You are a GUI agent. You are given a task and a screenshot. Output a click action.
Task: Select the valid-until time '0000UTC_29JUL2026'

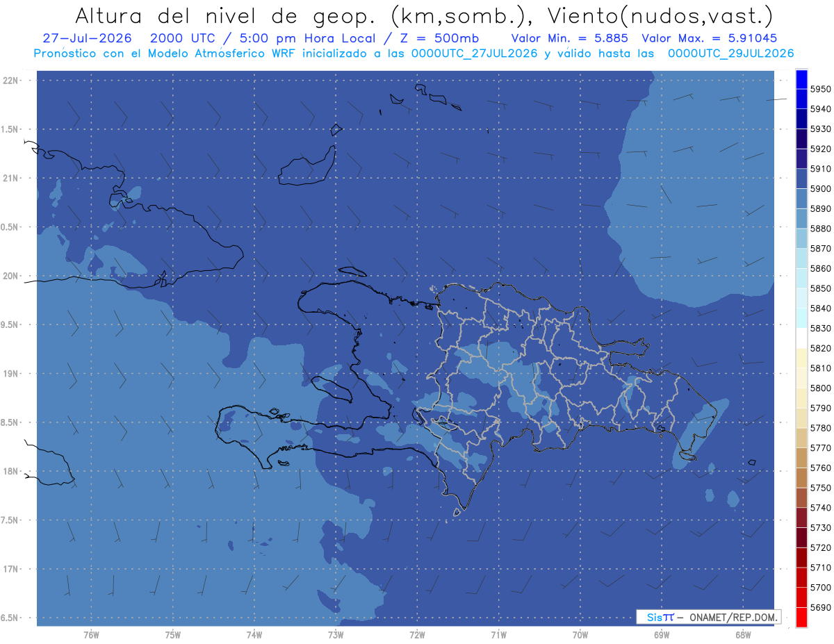pyautogui.click(x=730, y=53)
